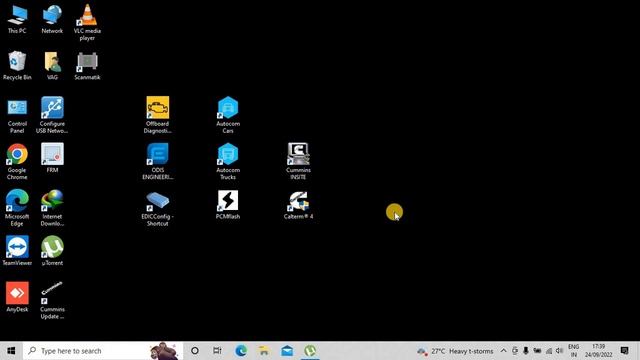The image size is (640, 360).
Task: Open the weather widget 27°C
Action: click(455, 351)
